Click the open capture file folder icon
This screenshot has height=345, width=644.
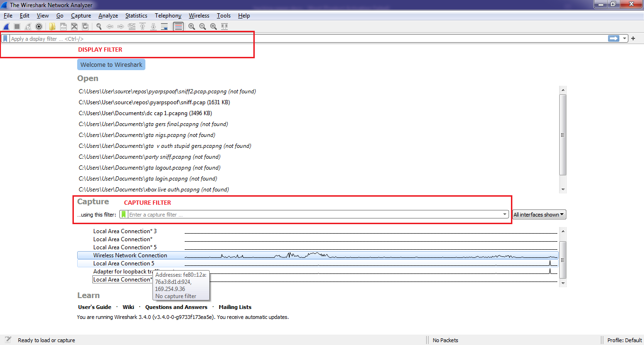[x=52, y=27]
